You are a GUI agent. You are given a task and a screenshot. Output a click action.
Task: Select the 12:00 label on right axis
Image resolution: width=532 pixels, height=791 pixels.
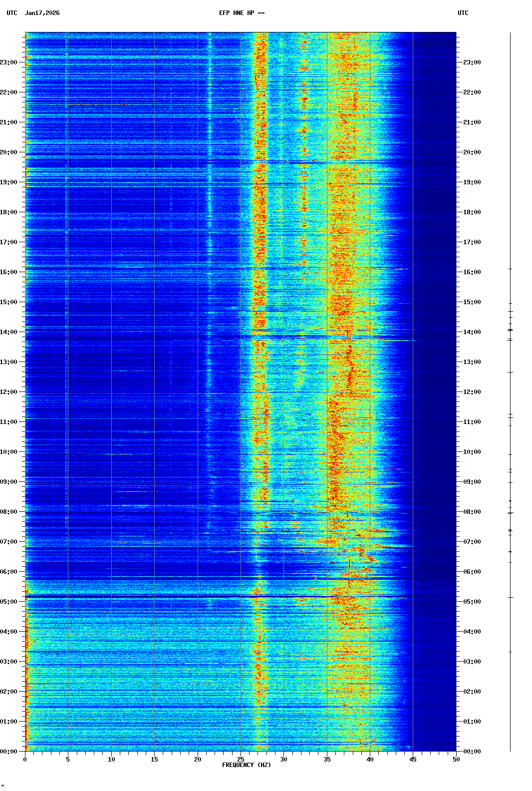click(472, 392)
